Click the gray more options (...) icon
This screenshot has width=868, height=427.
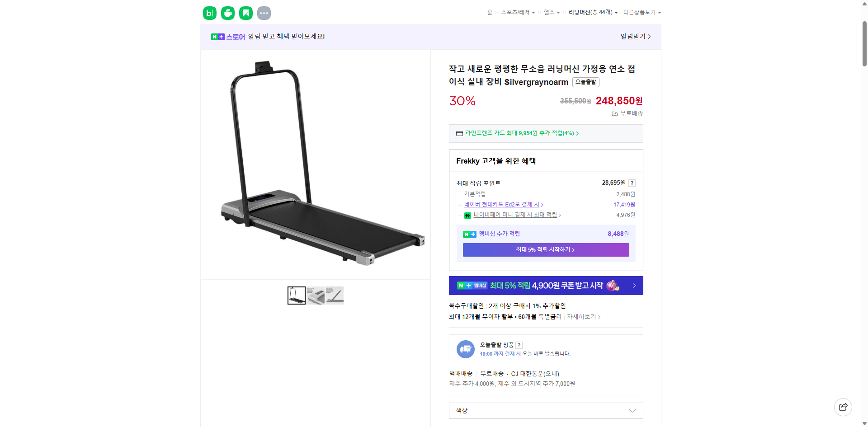tap(264, 13)
